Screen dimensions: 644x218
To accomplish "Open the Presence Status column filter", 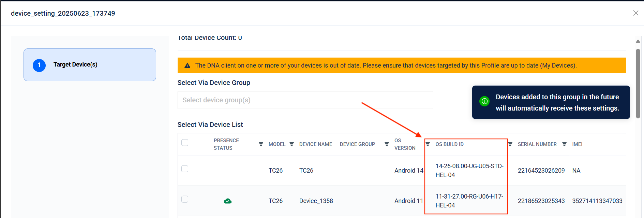I will pyautogui.click(x=261, y=144).
